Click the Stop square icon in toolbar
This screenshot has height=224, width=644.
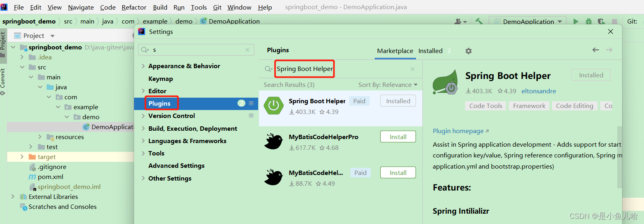(x=615, y=22)
